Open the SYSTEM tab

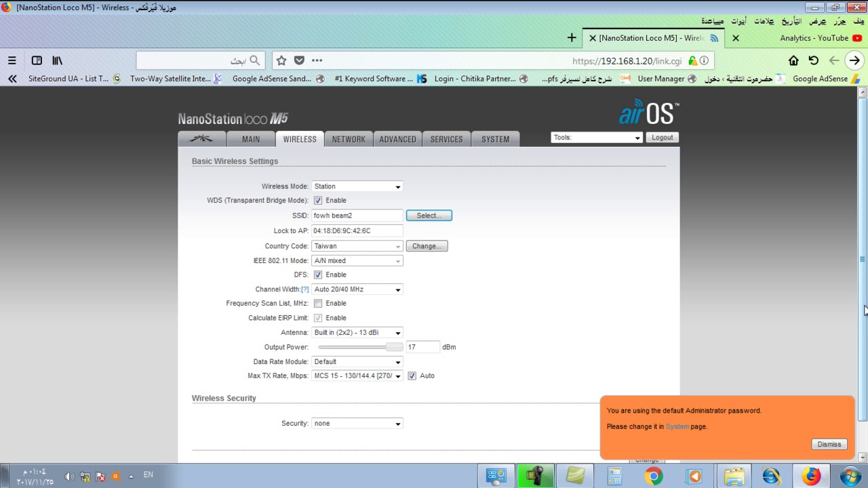click(495, 139)
